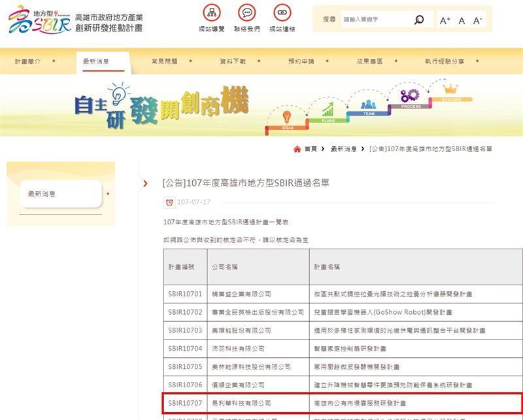Click the 107年度高雄市地方型SBIR通過計畫一覽表 line

click(226, 222)
